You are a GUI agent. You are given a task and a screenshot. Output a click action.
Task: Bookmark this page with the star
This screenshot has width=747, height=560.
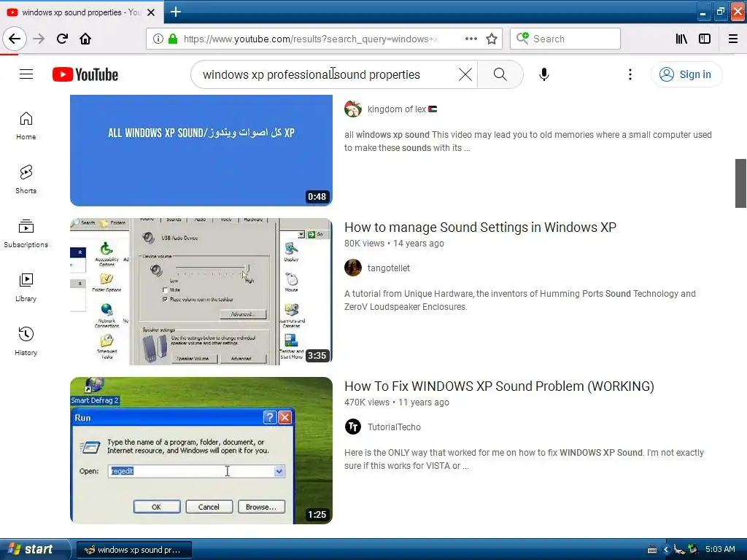pyautogui.click(x=492, y=39)
